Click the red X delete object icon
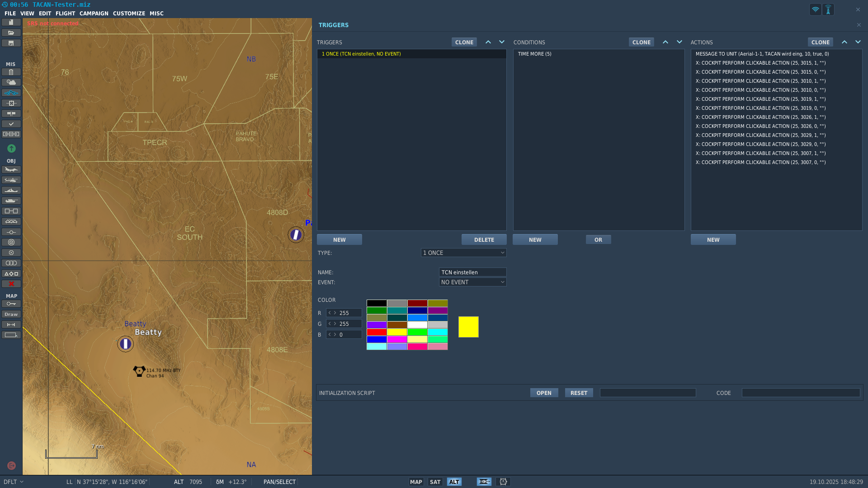 pos(11,284)
